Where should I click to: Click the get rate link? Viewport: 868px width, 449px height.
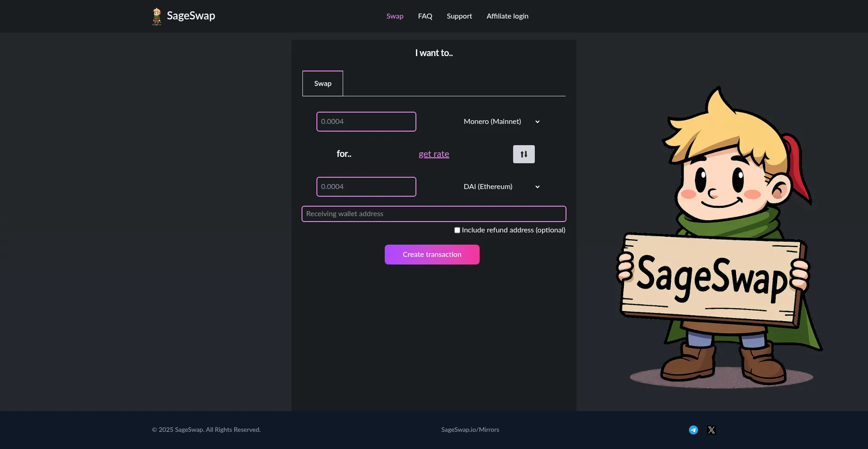point(434,154)
